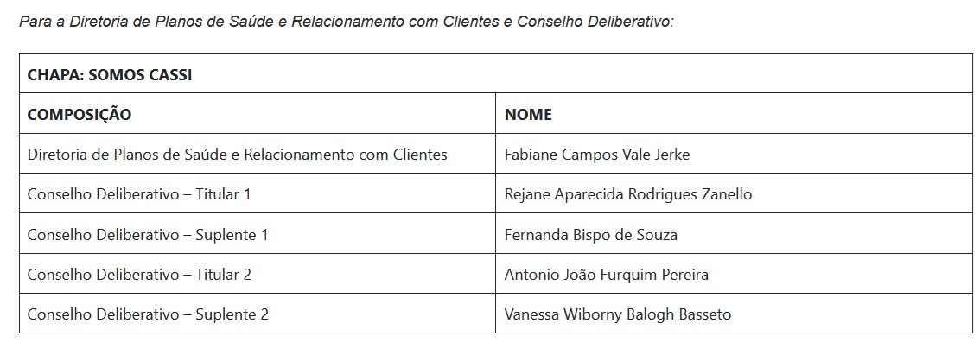Viewport: 980px width, 342px height.
Task: Click the name Antonio João Furquim Pereira
Action: [x=607, y=274]
